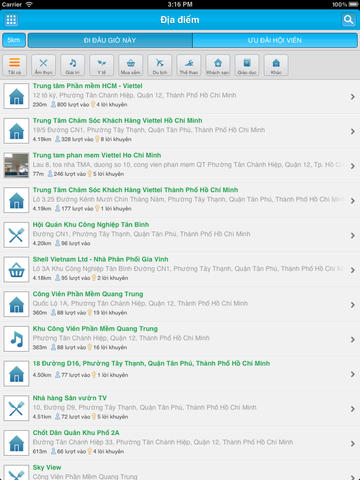360x480 pixels.
Task: Expand chevron for Công Viên Phần Mềm Quang Trung row
Action: pos(352,305)
